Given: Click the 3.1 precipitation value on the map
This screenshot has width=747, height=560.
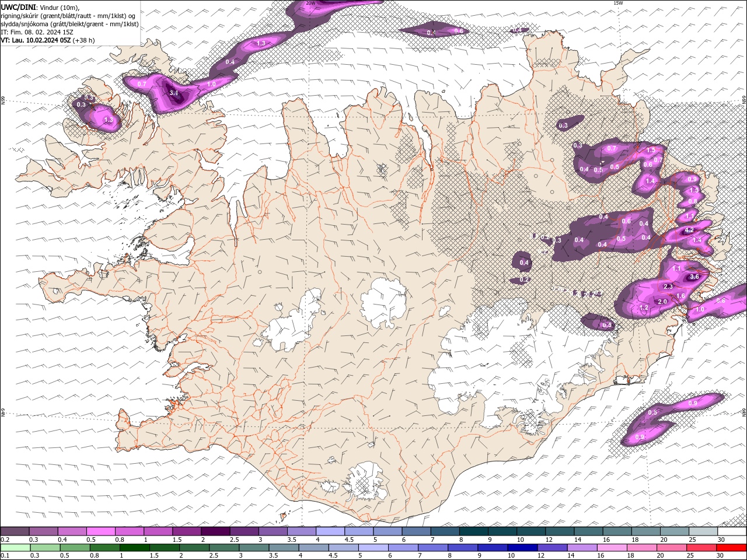Looking at the screenshot, I should (x=173, y=93).
